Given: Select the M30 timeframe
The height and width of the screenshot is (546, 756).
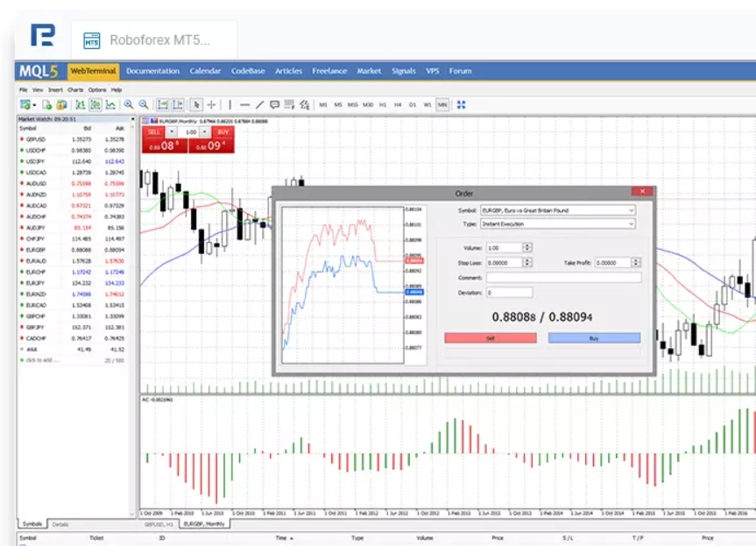Looking at the screenshot, I should [x=368, y=104].
